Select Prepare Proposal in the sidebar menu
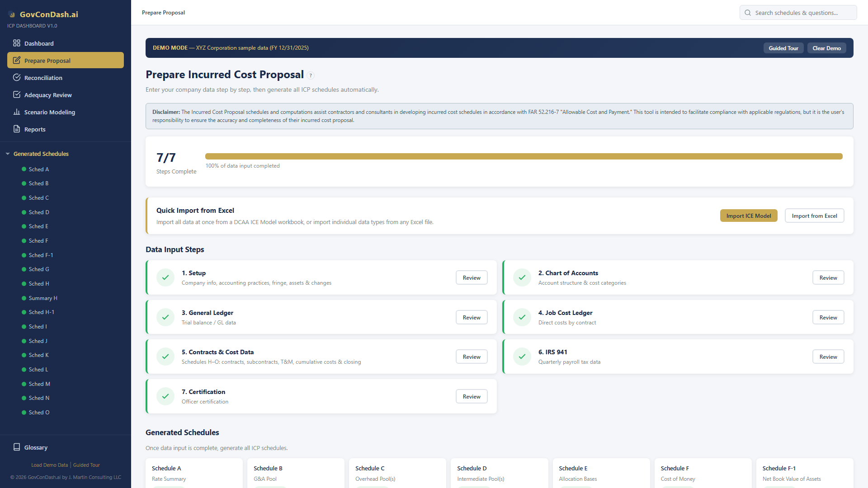Image resolution: width=868 pixels, height=488 pixels. click(x=47, y=60)
